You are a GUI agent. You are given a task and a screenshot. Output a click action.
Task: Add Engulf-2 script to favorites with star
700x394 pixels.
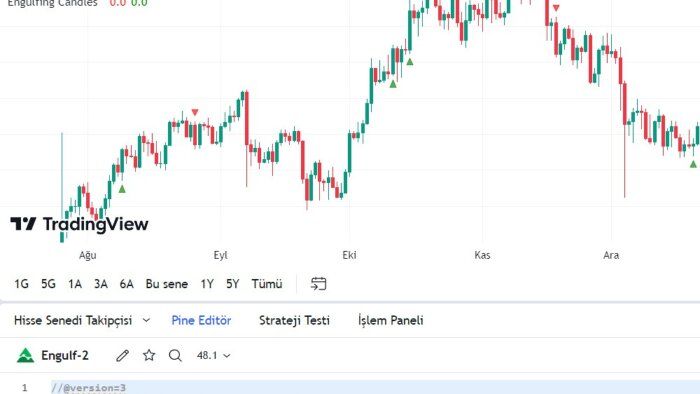149,355
